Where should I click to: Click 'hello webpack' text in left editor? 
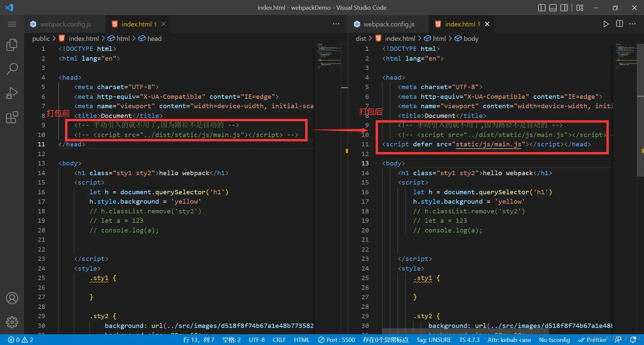pyautogui.click(x=184, y=173)
